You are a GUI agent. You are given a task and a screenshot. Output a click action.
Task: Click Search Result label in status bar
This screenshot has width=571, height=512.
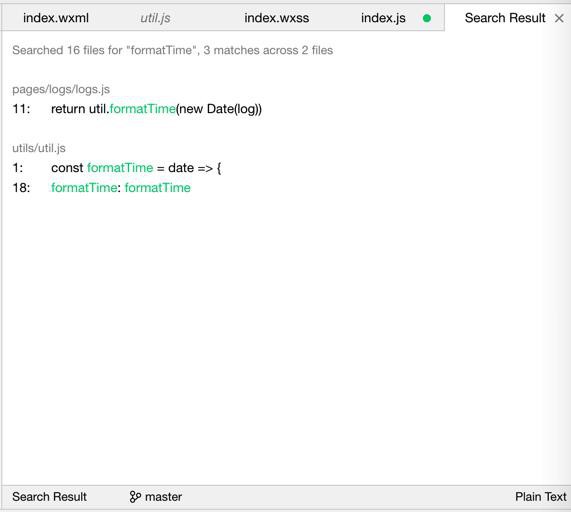(50, 497)
